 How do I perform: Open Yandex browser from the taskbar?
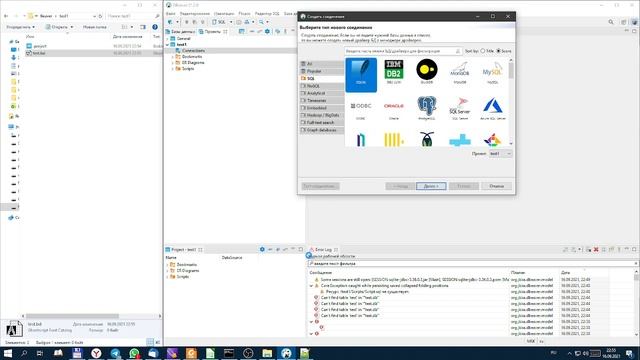96,353
